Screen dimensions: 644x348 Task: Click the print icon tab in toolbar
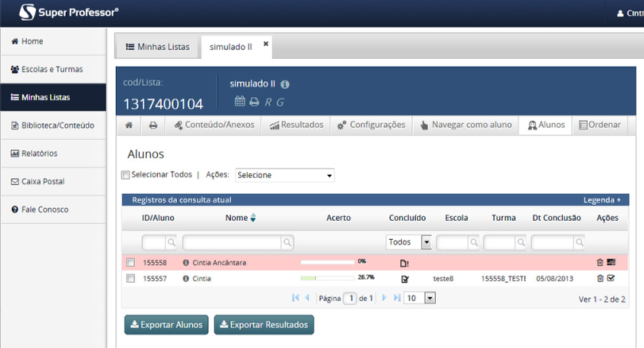pyautogui.click(x=153, y=126)
